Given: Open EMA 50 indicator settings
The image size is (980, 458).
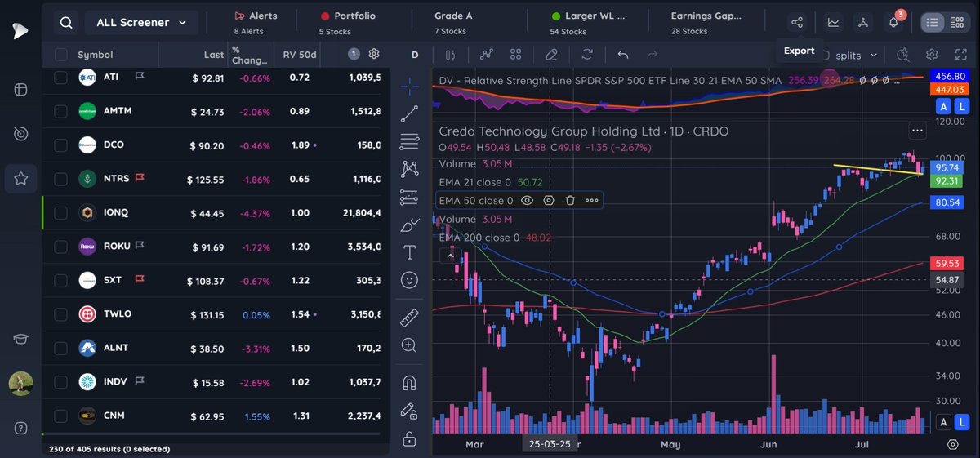Looking at the screenshot, I should click(x=549, y=200).
